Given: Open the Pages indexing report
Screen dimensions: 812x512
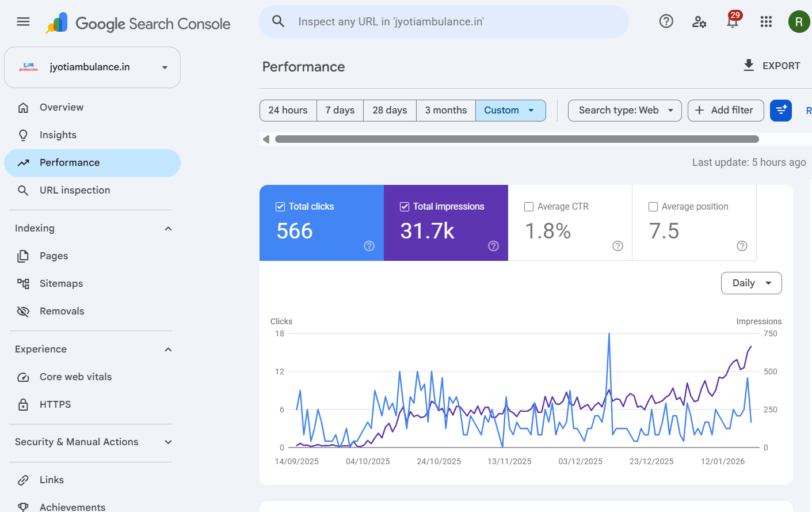Looking at the screenshot, I should click(x=92, y=256).
